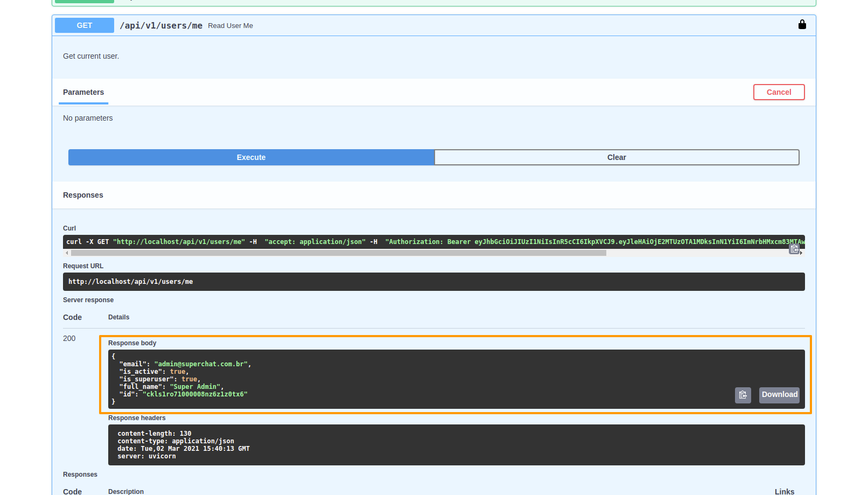
Task: Click the date header line
Action: [184, 449]
